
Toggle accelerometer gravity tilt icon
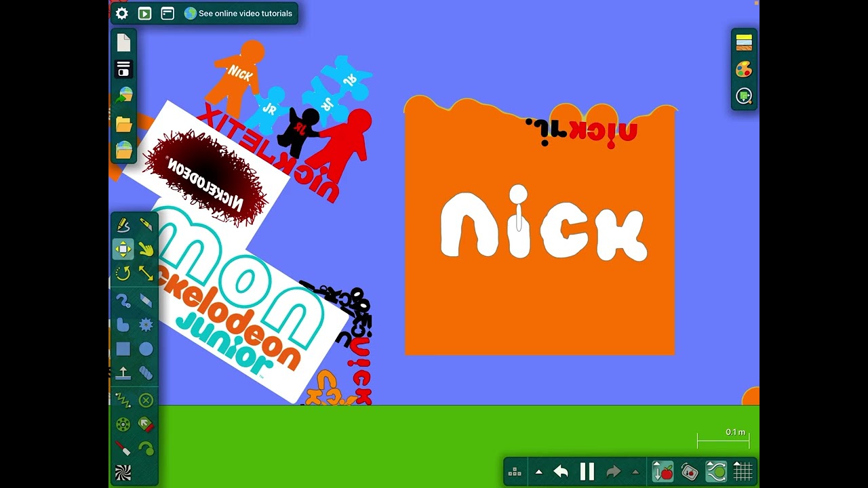coord(690,472)
